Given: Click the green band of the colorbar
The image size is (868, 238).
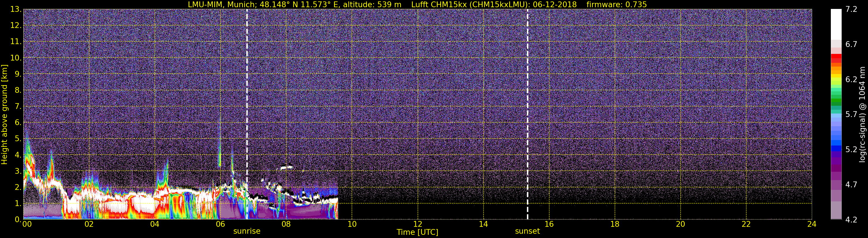Looking at the screenshot, I should click(836, 101).
